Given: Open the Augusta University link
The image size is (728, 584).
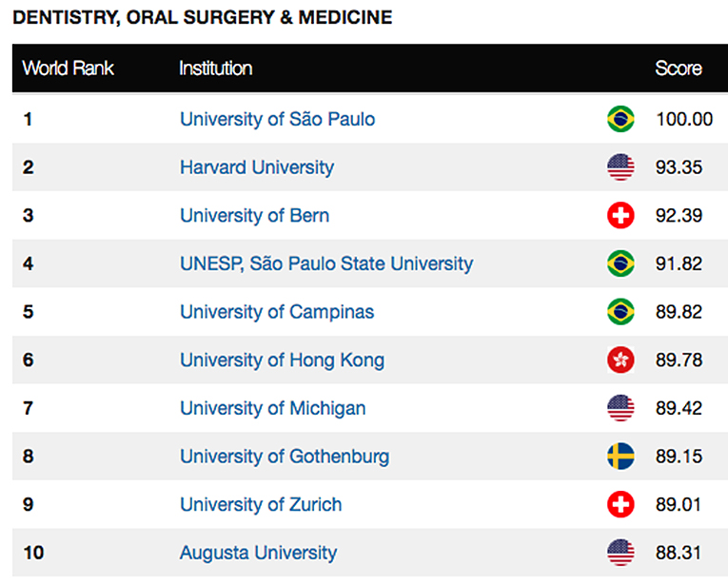Looking at the screenshot, I should (x=258, y=552).
